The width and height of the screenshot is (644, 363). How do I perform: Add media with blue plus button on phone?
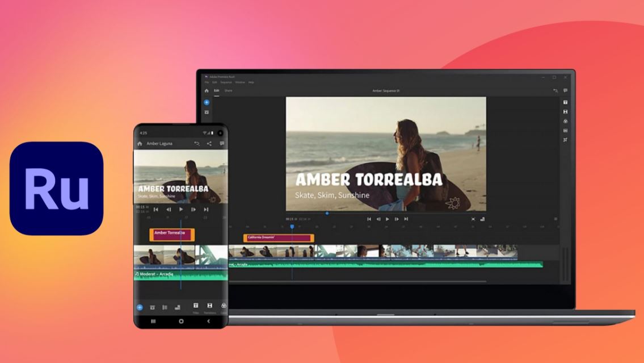tap(140, 307)
